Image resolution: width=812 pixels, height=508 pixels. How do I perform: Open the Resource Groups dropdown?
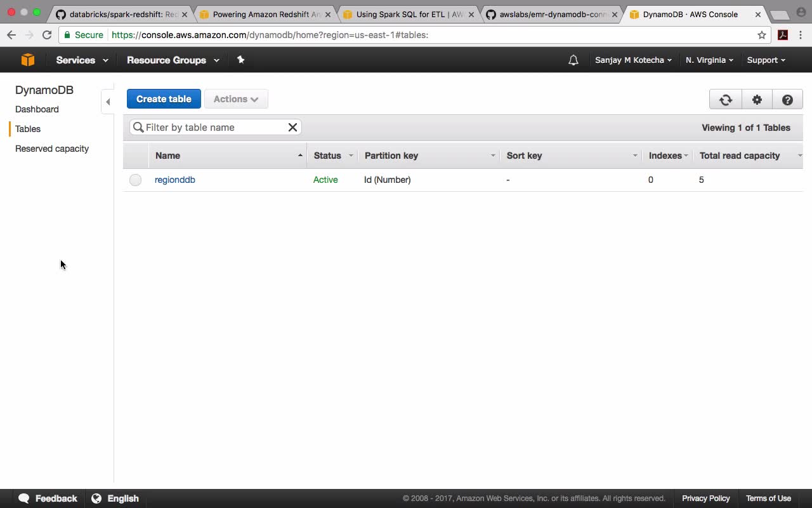click(x=173, y=60)
